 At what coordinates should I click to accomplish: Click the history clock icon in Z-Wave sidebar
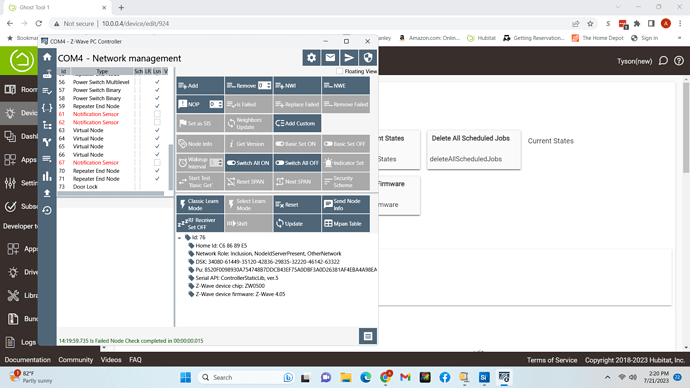pos(47,210)
